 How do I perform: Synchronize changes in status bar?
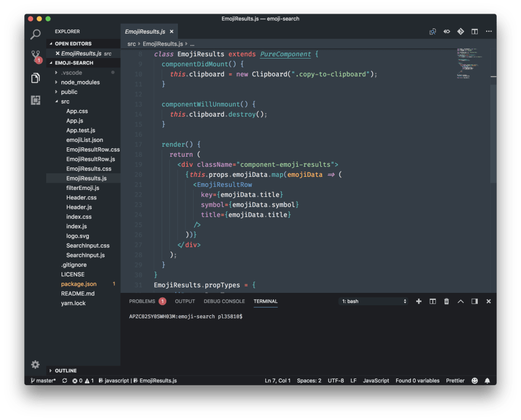65,380
